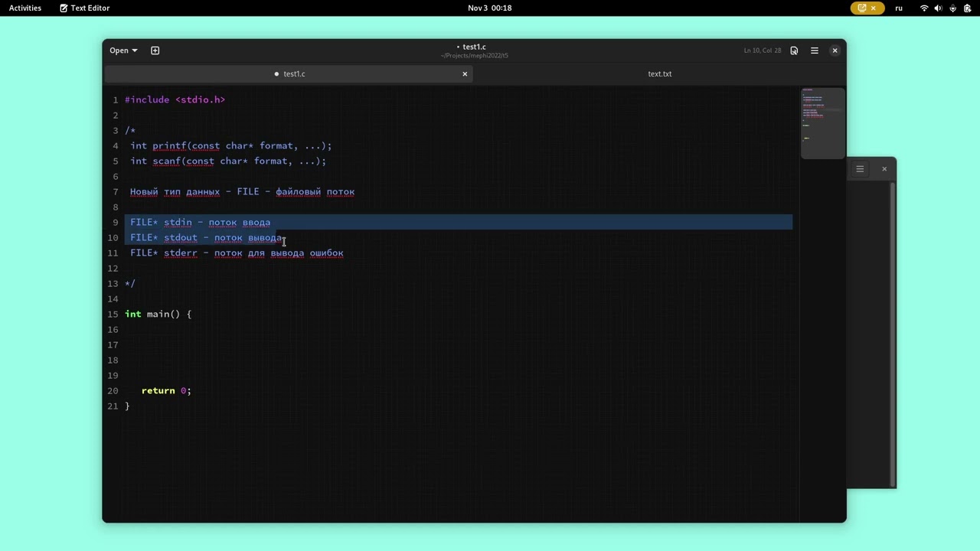Open the Activities overview
The height and width of the screenshot is (551, 980).
pyautogui.click(x=25, y=8)
